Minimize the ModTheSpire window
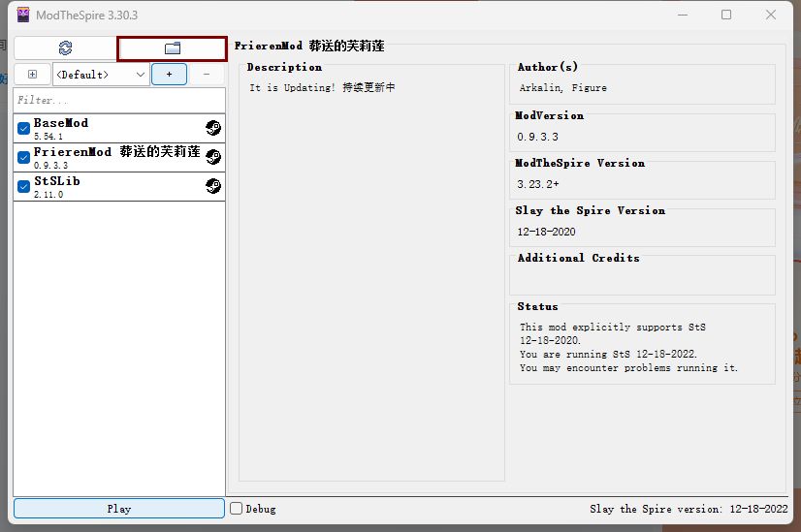This screenshot has width=801, height=532. [683, 15]
